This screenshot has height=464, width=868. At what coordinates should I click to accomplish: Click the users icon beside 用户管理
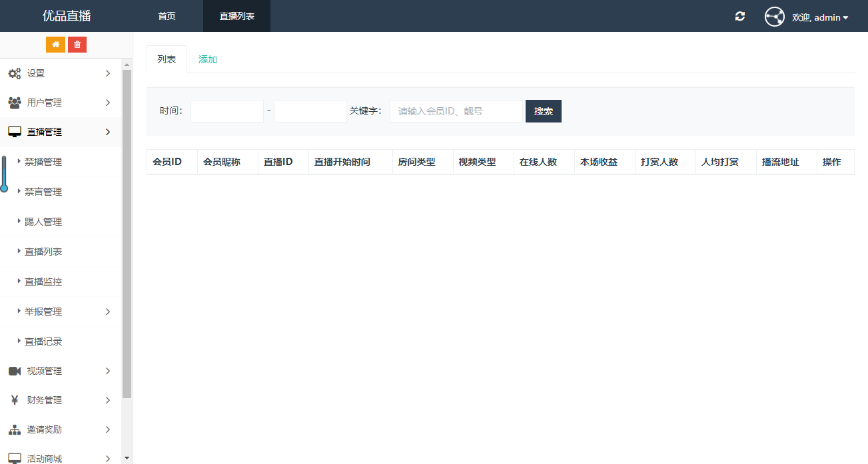(x=14, y=103)
